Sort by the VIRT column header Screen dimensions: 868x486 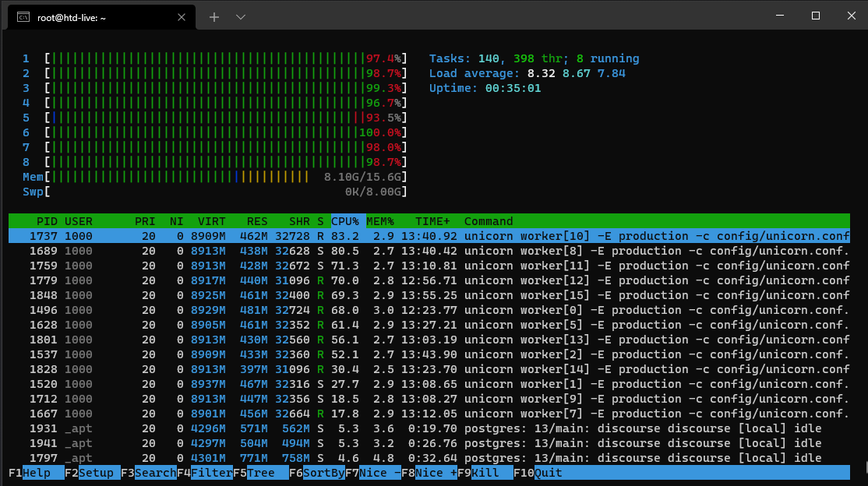click(x=211, y=221)
